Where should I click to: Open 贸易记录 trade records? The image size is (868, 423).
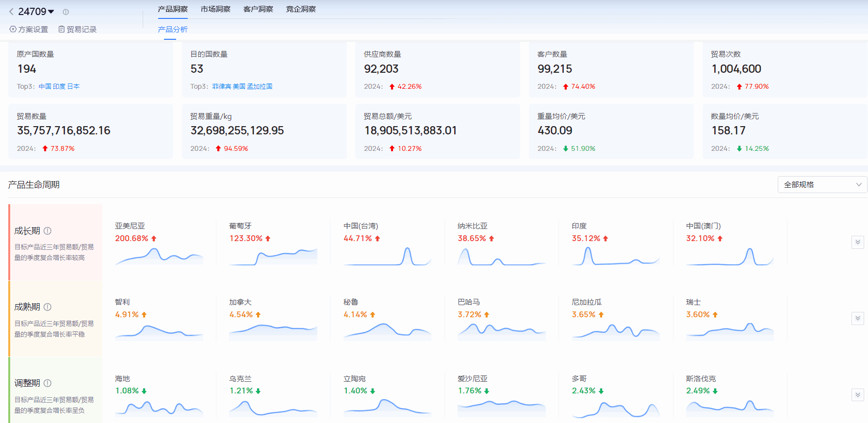(x=78, y=30)
